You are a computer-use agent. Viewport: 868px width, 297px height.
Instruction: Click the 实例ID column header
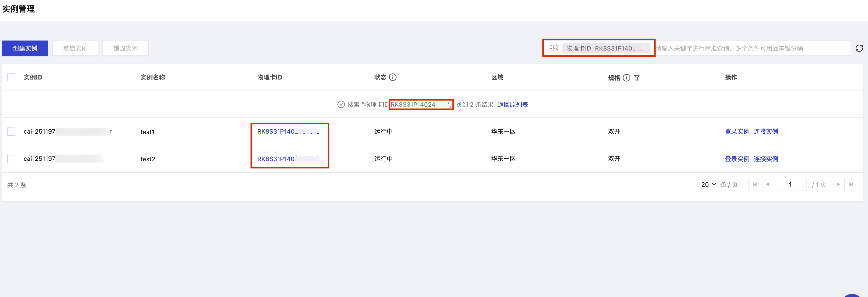click(x=33, y=77)
